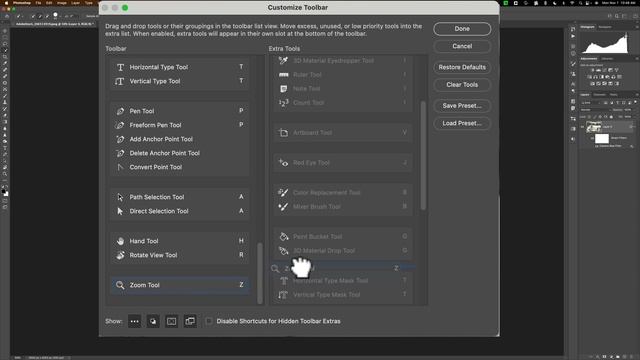Screen dimensions: 640x360
Task: Click the Zoom Tool magnifier in Toolbar list
Action: click(120, 285)
